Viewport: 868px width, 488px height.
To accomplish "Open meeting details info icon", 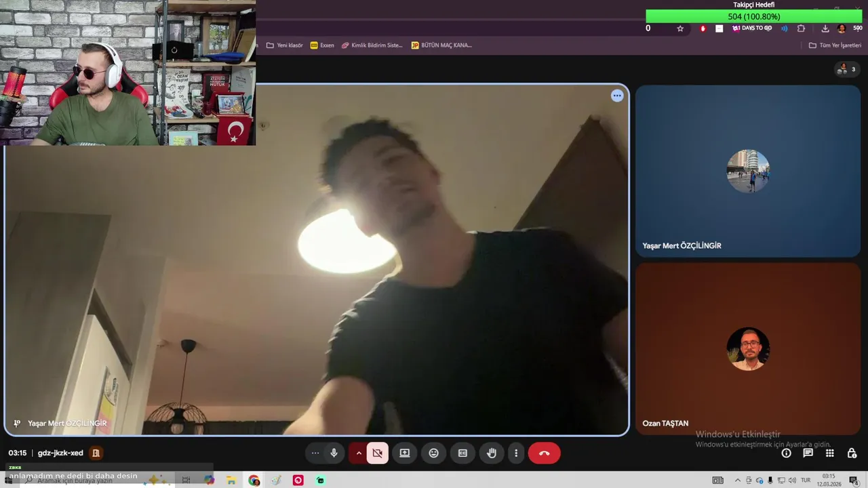I will click(x=786, y=453).
